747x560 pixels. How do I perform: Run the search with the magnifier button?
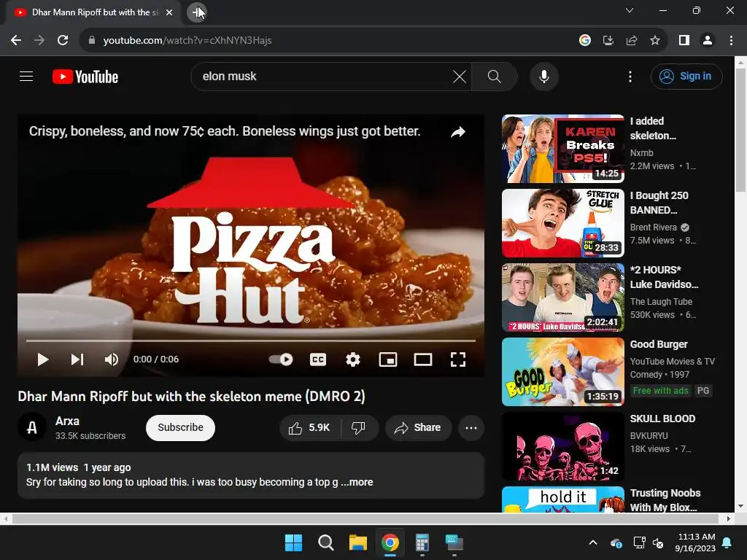pos(494,76)
